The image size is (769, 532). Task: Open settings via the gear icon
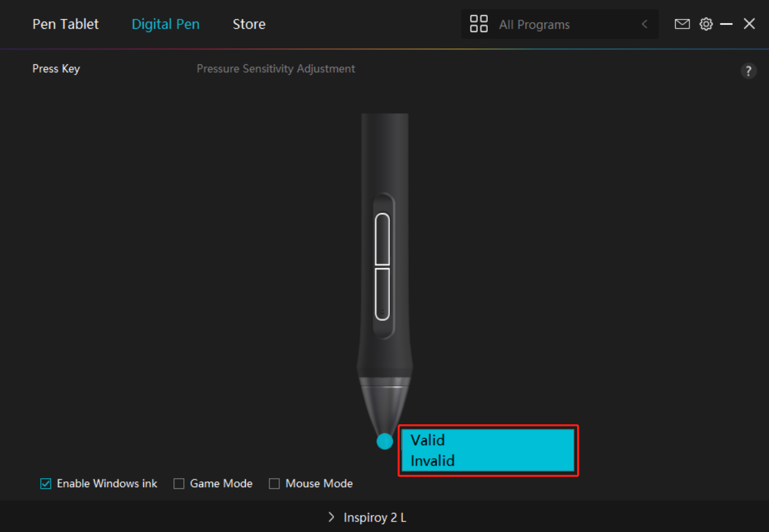[x=706, y=24]
